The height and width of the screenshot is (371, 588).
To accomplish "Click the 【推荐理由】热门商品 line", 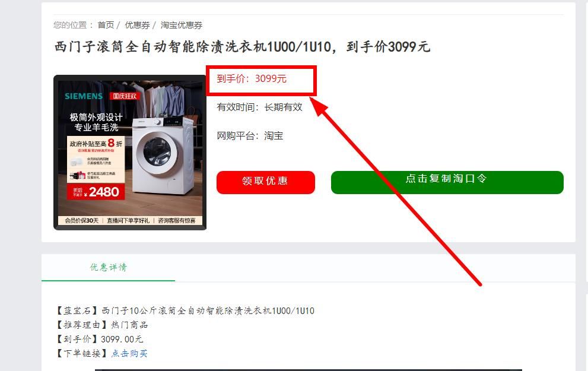I will pos(101,325).
